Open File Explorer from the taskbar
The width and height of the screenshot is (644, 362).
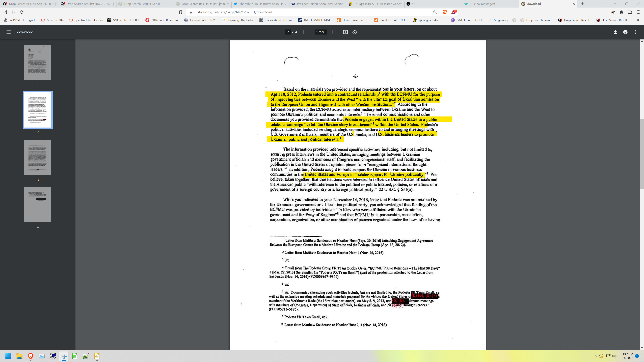[19, 356]
